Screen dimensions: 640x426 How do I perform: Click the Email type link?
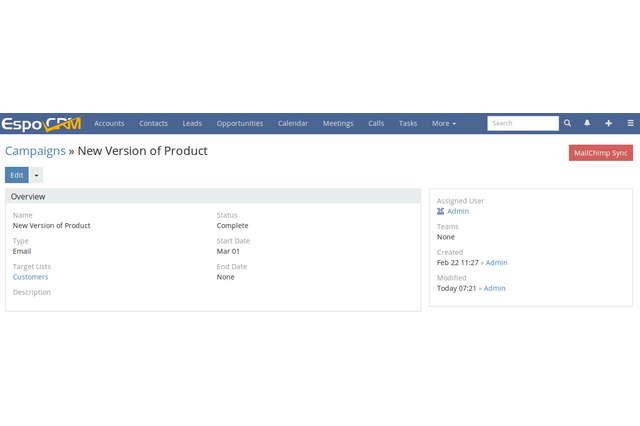click(x=22, y=251)
